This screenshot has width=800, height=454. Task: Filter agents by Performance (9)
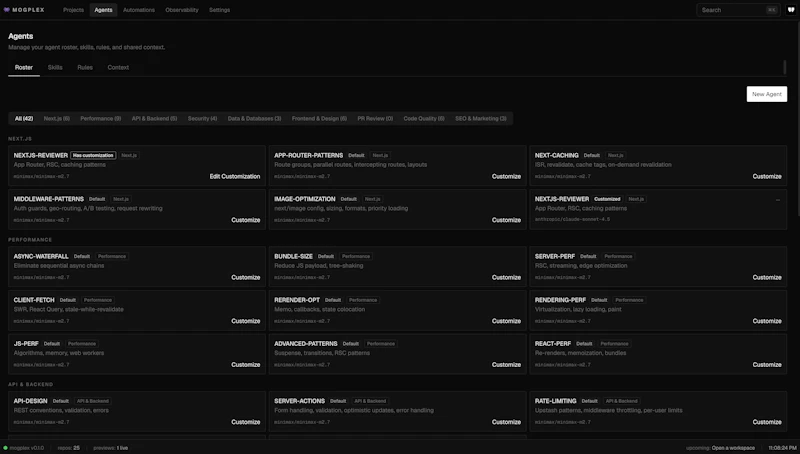(101, 118)
